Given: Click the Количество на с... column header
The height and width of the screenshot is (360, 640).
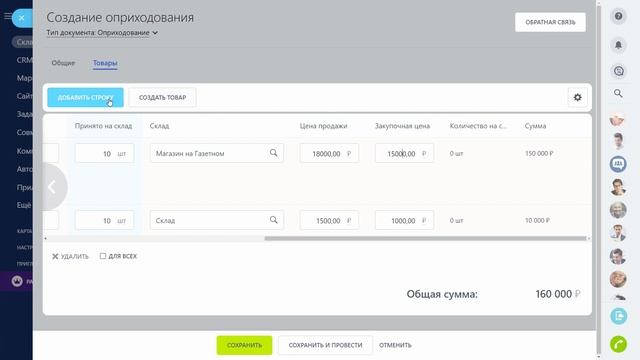Looking at the screenshot, I should point(478,126).
